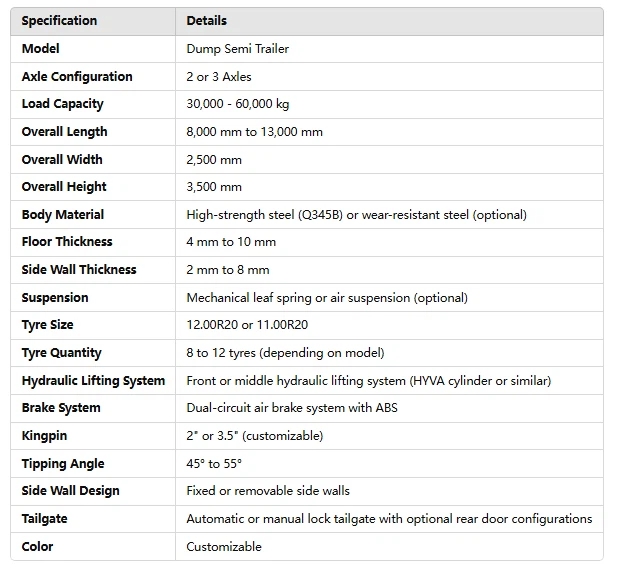The image size is (617, 574).
Task: Select the "Customizable" color value
Action: [x=224, y=546]
